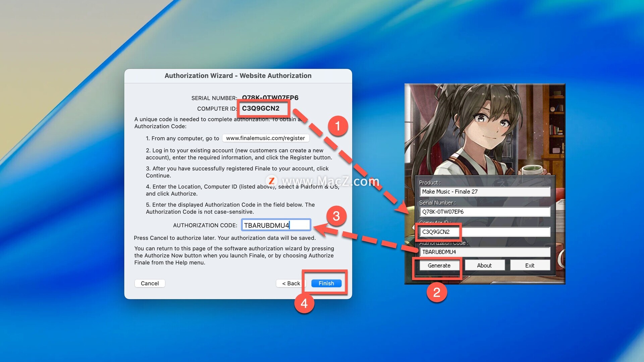Click the Computer ID value in wizard
This screenshot has width=644, height=362.
click(261, 108)
